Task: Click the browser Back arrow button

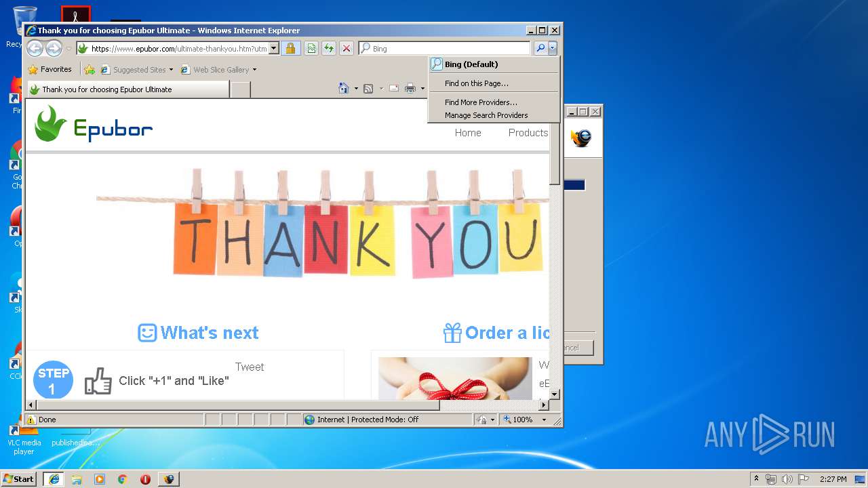Action: pos(35,48)
